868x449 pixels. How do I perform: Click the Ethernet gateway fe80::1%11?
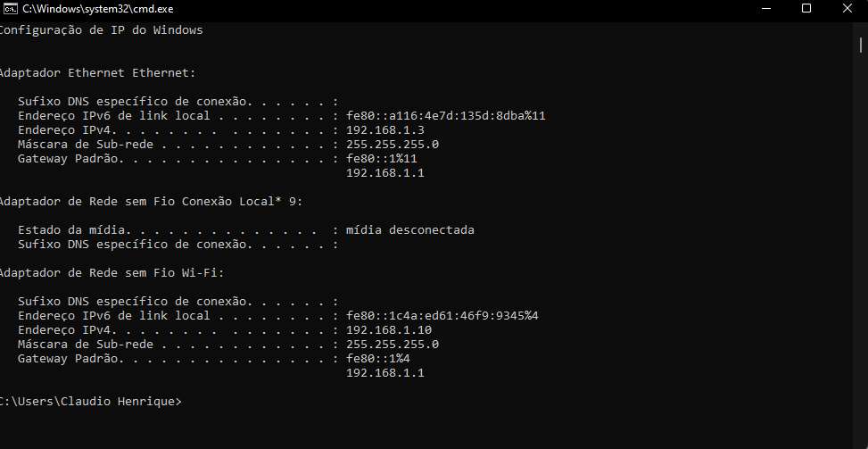point(382,159)
